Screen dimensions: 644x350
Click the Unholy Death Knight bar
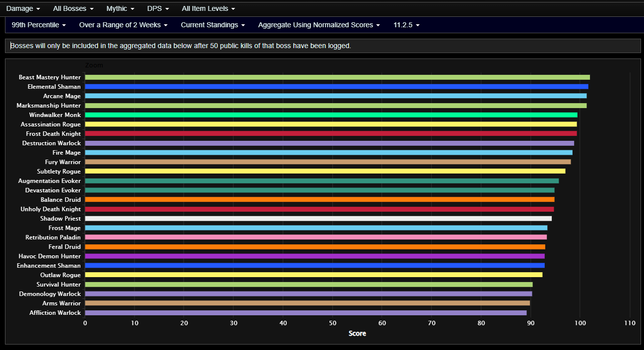pos(320,209)
